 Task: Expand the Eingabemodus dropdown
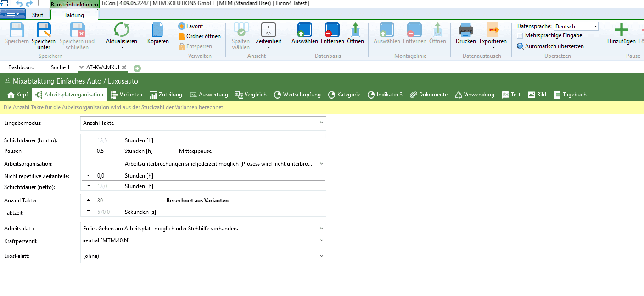pos(321,123)
